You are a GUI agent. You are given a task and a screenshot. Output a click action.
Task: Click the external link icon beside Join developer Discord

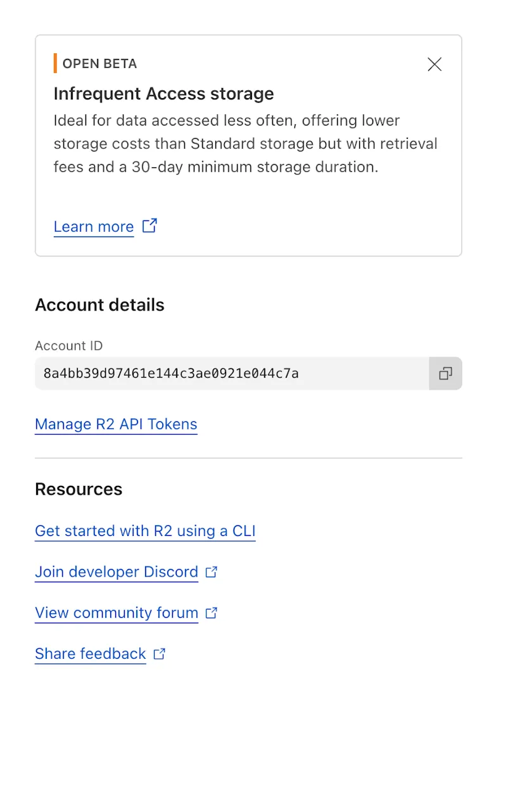click(x=212, y=571)
